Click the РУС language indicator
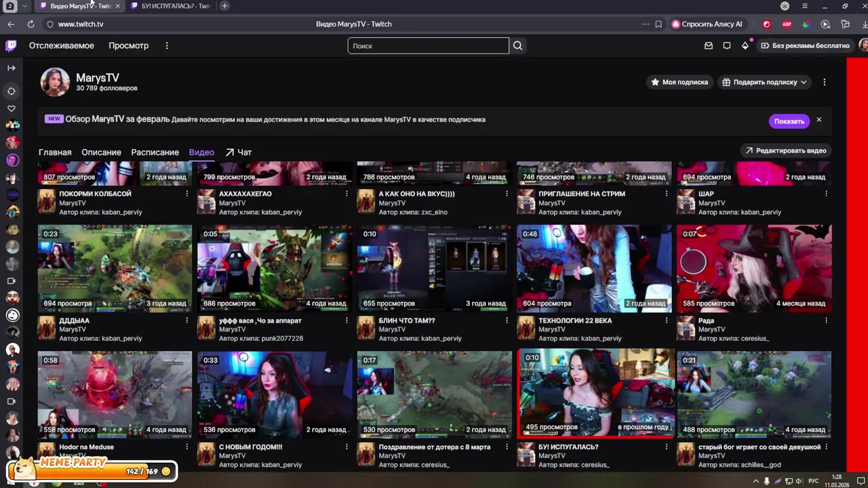 [x=814, y=481]
